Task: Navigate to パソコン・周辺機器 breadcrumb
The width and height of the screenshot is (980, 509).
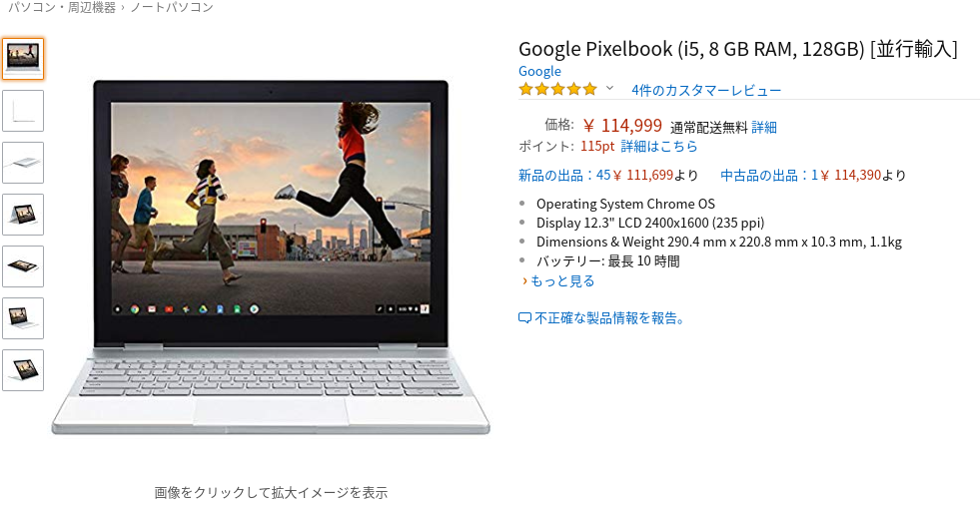Action: (62, 8)
